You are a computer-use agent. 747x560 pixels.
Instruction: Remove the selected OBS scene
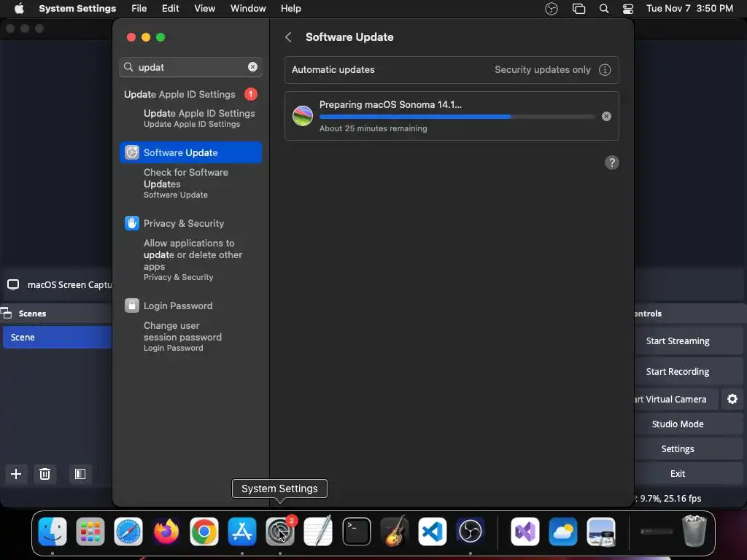tap(44, 474)
